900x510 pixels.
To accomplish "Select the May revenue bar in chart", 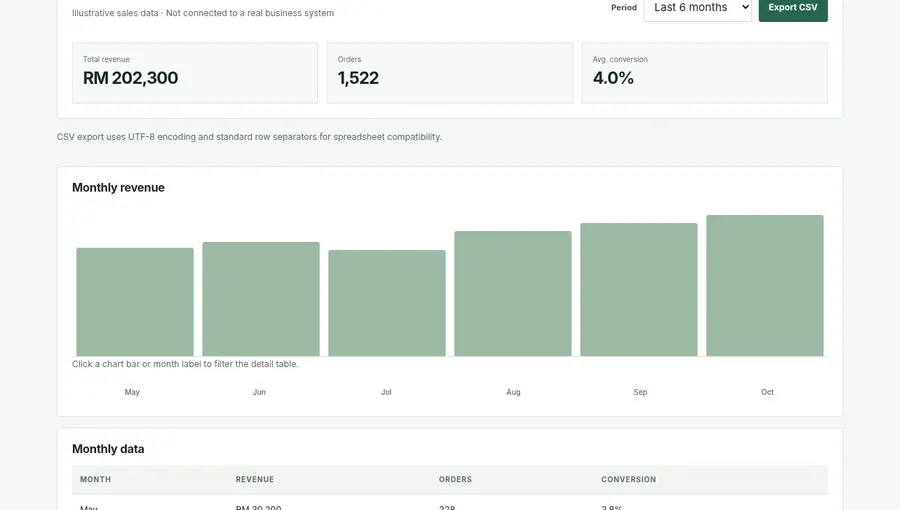I will click(135, 302).
